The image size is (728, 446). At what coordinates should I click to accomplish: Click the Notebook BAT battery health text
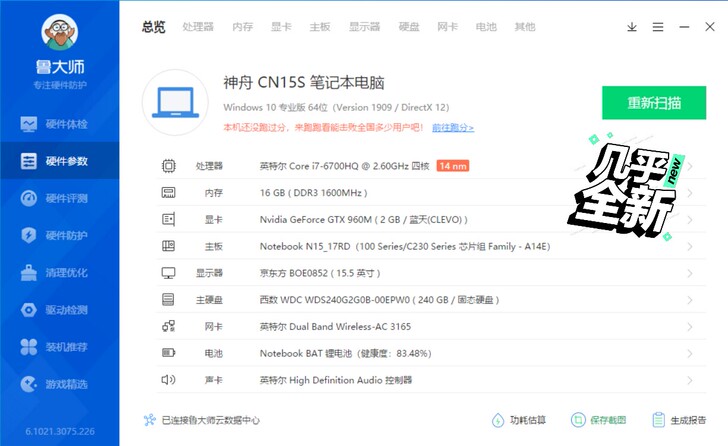(x=345, y=353)
